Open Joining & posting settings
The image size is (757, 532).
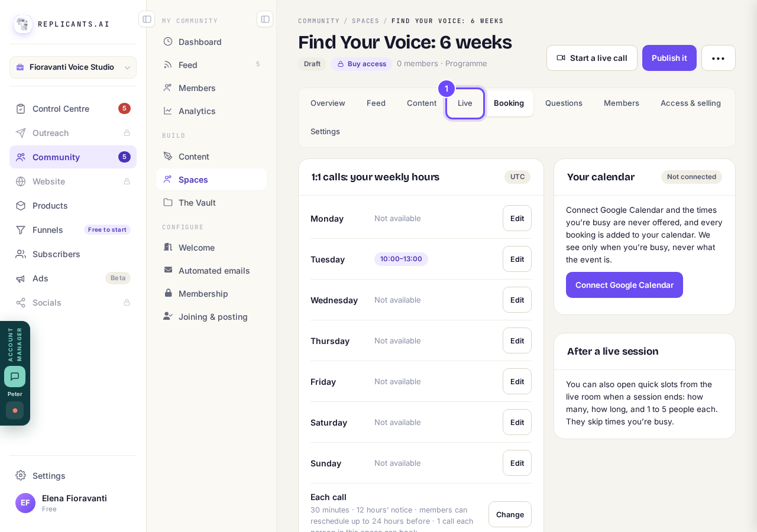211,317
